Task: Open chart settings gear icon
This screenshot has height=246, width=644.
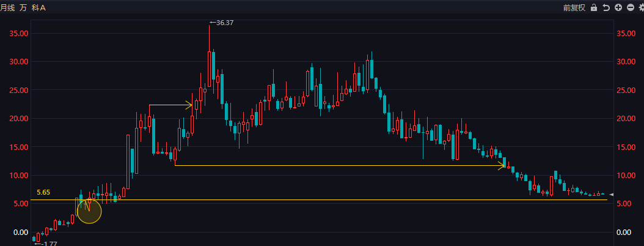Action: pyautogui.click(x=641, y=7)
